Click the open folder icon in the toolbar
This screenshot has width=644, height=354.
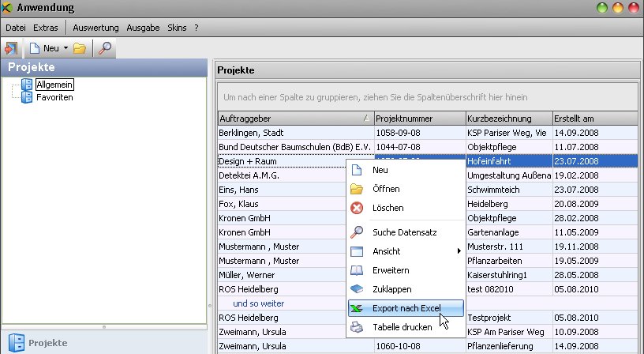[x=80, y=48]
